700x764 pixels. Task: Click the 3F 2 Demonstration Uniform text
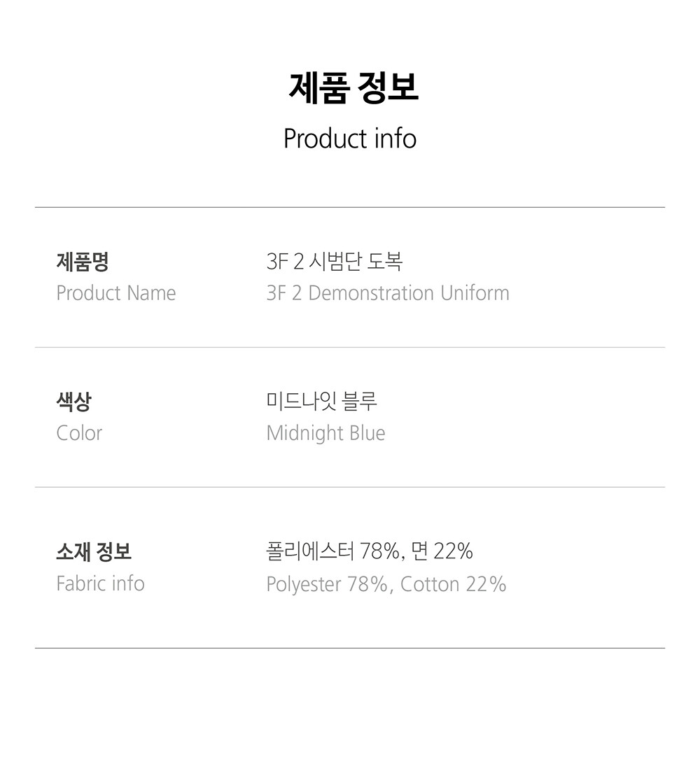click(x=388, y=293)
